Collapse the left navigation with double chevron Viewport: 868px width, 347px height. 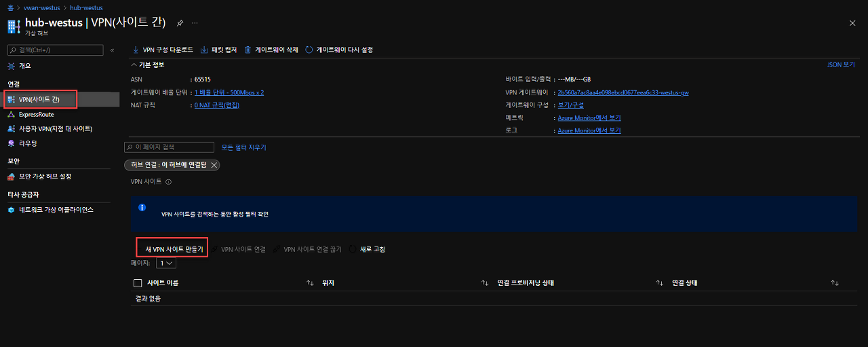pyautogui.click(x=113, y=50)
